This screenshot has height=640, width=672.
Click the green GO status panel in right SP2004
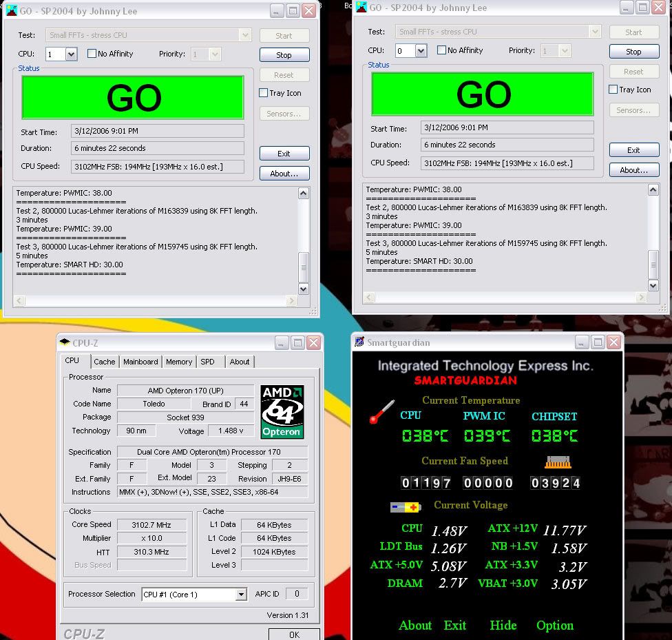point(483,94)
